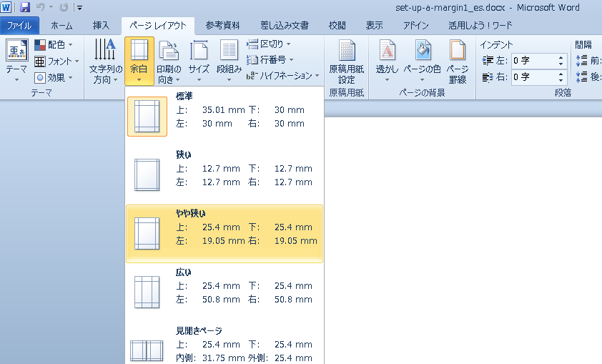The width and height of the screenshot is (602, 364).
Task: Select the ページ レイアウト tab
Action: click(158, 26)
